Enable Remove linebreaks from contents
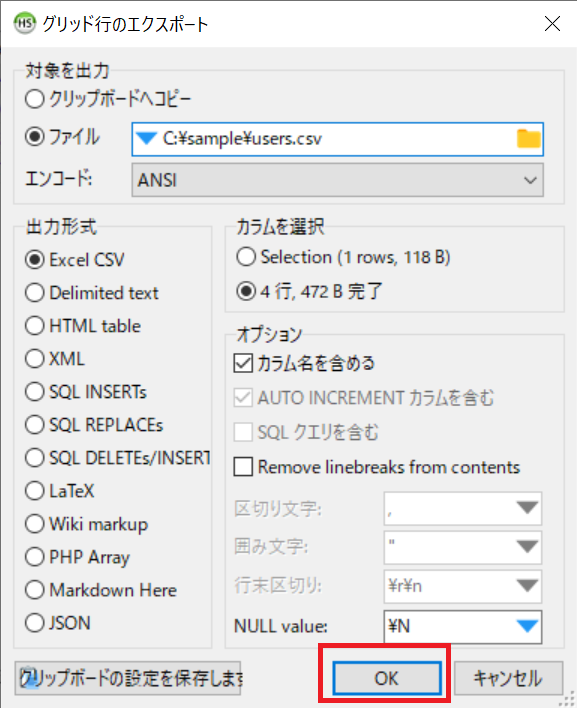 click(243, 466)
